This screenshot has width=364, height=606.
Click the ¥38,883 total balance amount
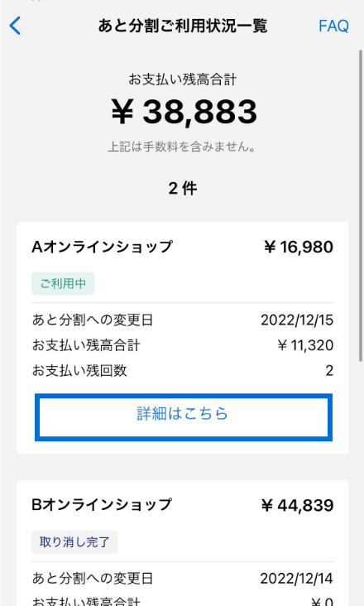[184, 111]
